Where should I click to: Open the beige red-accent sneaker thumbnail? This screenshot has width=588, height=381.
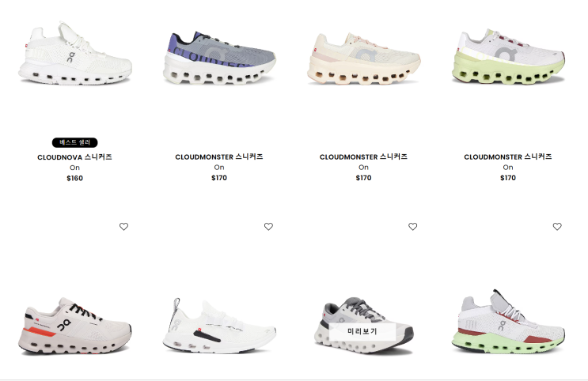pos(75,326)
